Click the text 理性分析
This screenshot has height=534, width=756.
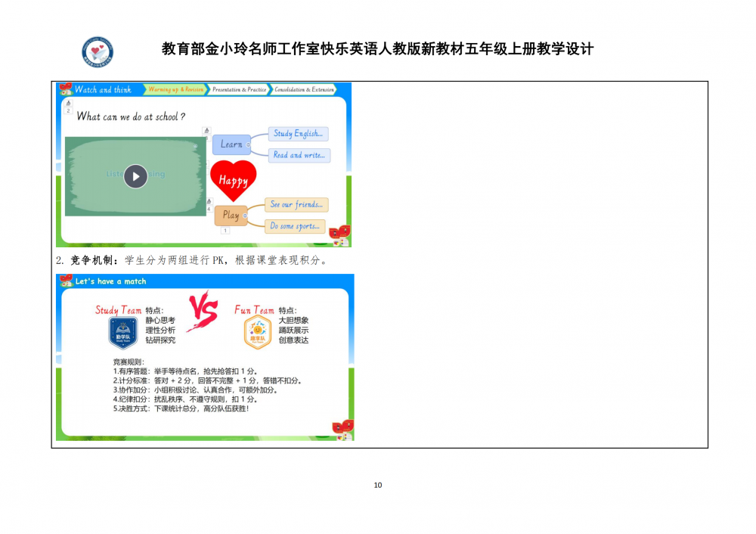coord(160,331)
